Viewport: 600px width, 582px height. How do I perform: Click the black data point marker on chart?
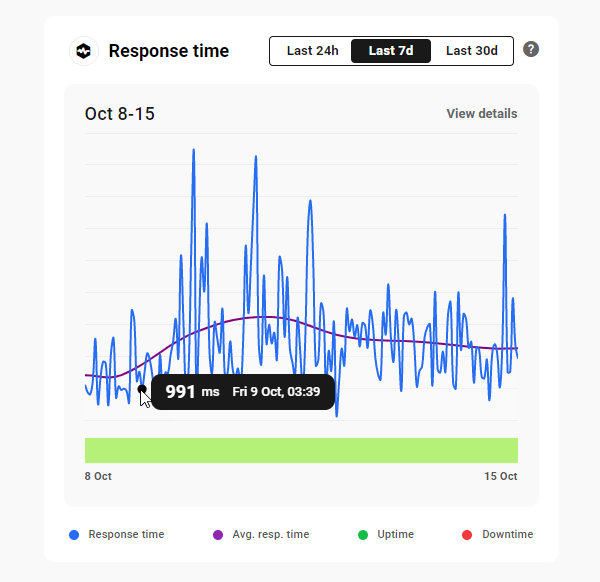pos(142,389)
